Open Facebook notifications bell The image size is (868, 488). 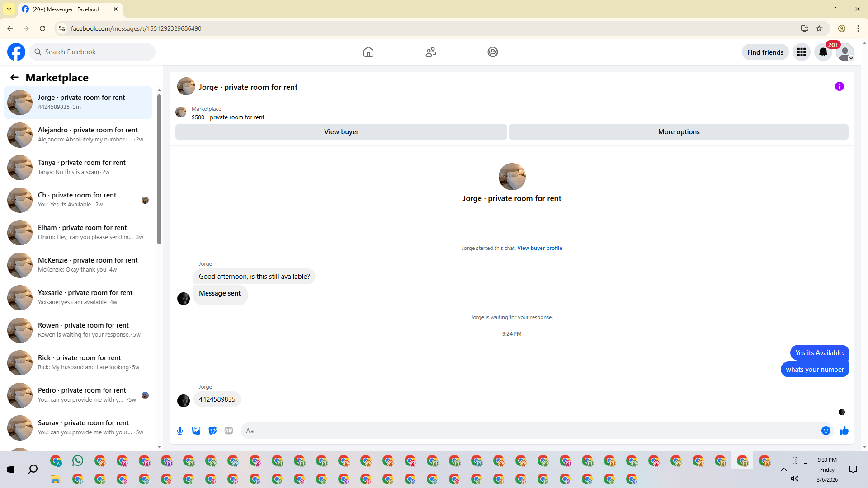(x=823, y=52)
